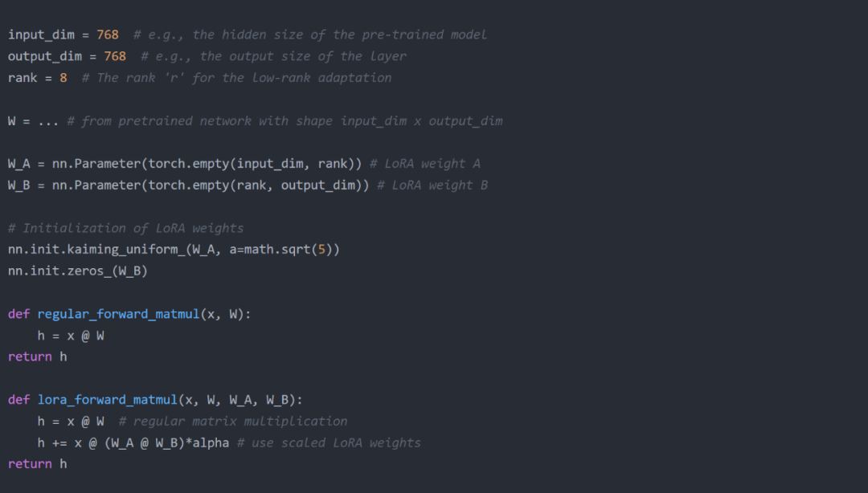
Task: Click the last 'return h' statement
Action: 37,464
